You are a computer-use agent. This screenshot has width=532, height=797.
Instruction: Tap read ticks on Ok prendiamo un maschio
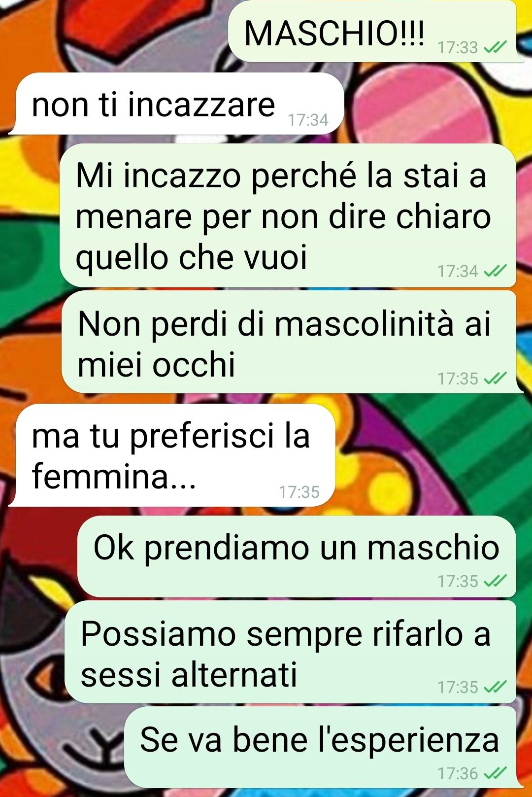(x=495, y=581)
